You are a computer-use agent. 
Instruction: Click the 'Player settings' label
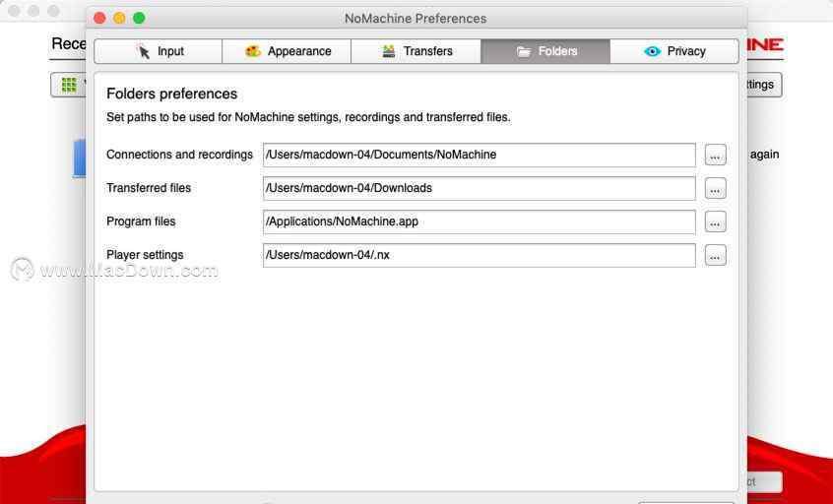tap(145, 255)
